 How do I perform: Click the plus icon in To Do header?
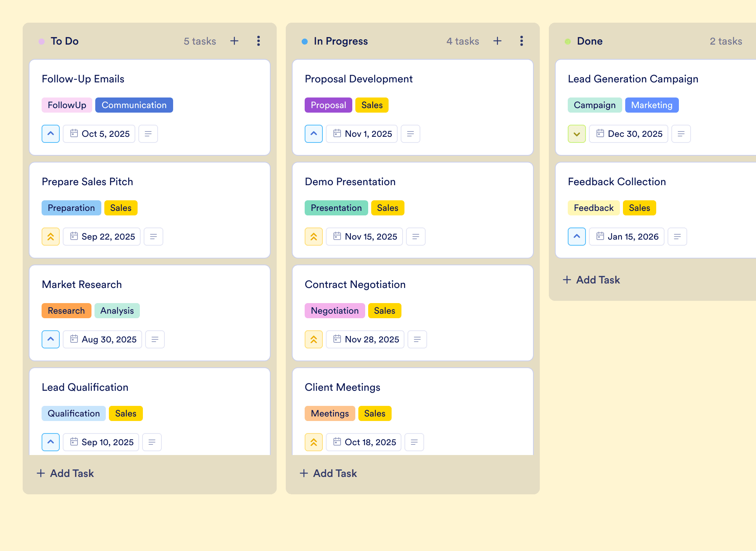[x=234, y=41]
